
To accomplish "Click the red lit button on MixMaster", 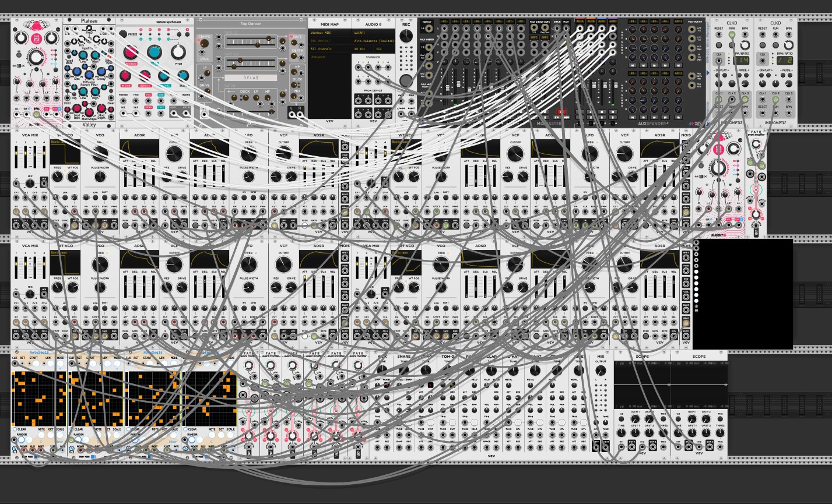I will [561, 111].
